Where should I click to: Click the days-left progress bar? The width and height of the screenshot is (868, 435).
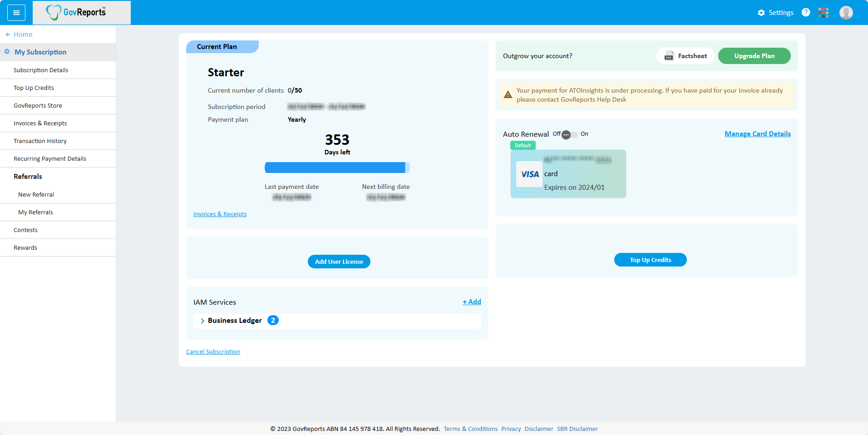pyautogui.click(x=337, y=168)
